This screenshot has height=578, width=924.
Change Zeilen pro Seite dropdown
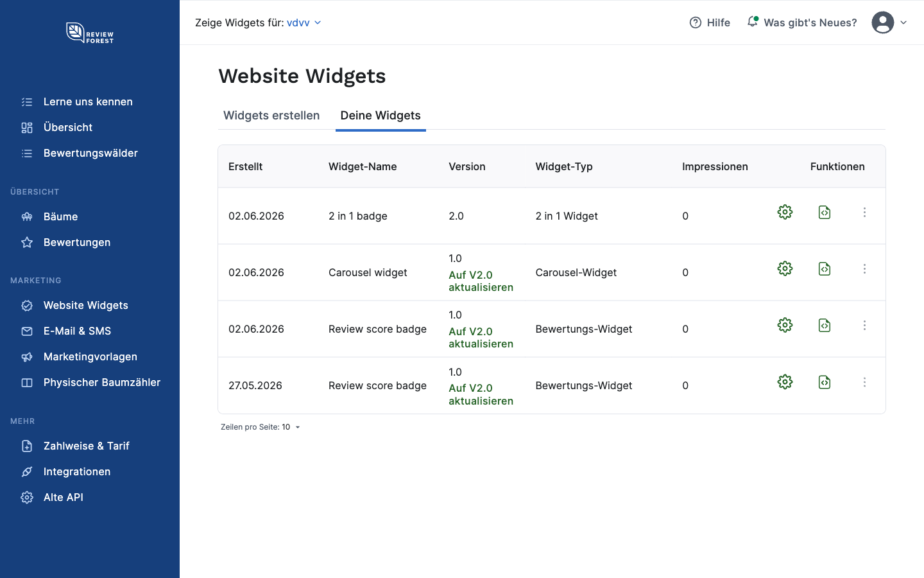291,427
